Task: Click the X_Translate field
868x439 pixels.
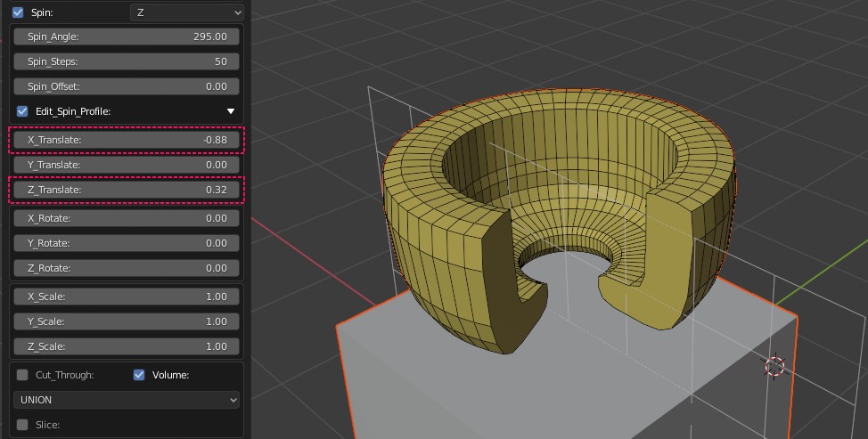Action: click(127, 140)
